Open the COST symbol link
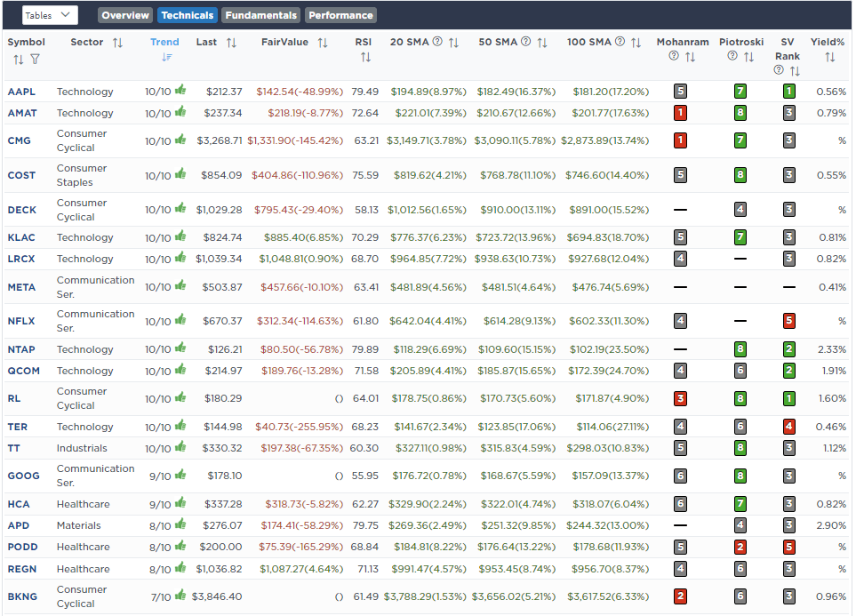 (x=21, y=175)
